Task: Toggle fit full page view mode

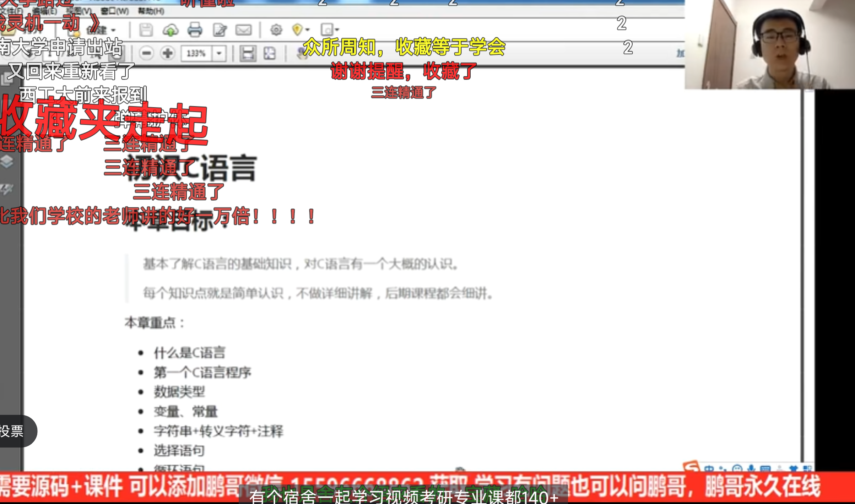Action: coord(270,54)
